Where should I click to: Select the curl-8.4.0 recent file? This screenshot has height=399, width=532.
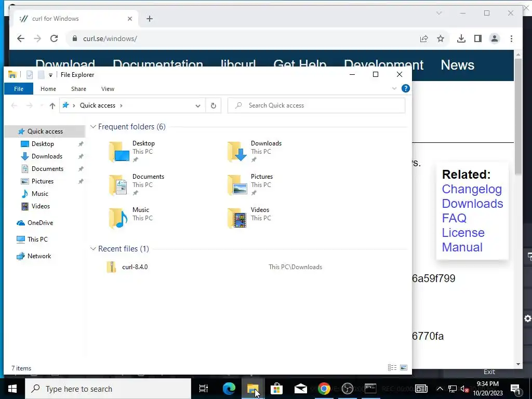click(135, 267)
